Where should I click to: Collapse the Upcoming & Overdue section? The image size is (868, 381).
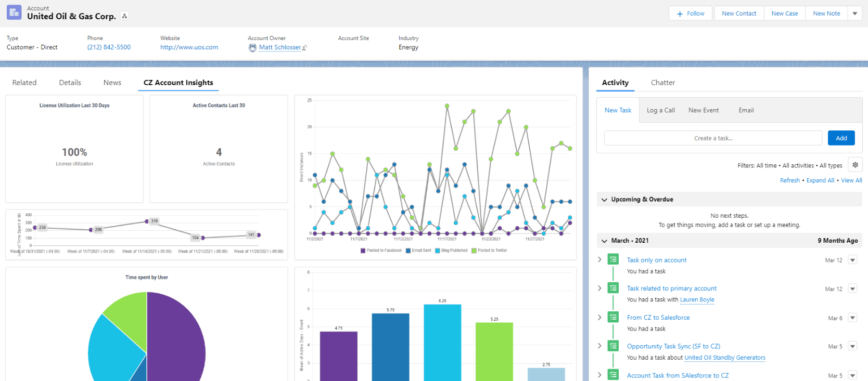tap(604, 200)
